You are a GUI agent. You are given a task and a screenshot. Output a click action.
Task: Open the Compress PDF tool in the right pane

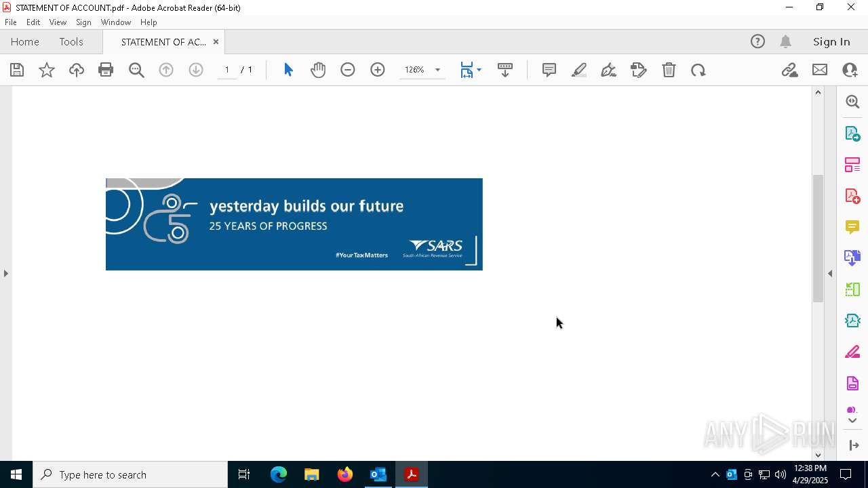(852, 321)
